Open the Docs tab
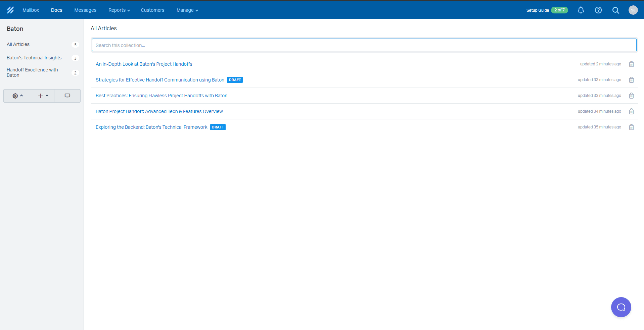The image size is (644, 330). [x=57, y=10]
